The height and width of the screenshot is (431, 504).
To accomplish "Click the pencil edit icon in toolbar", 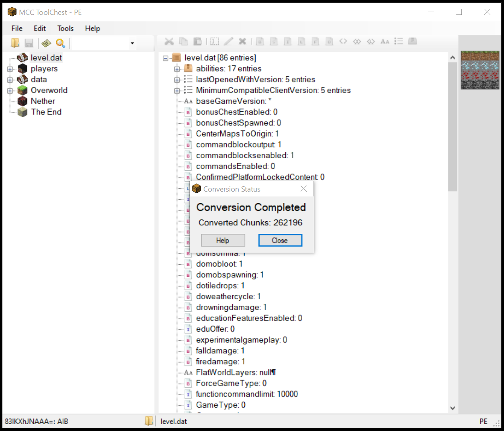I will (228, 41).
